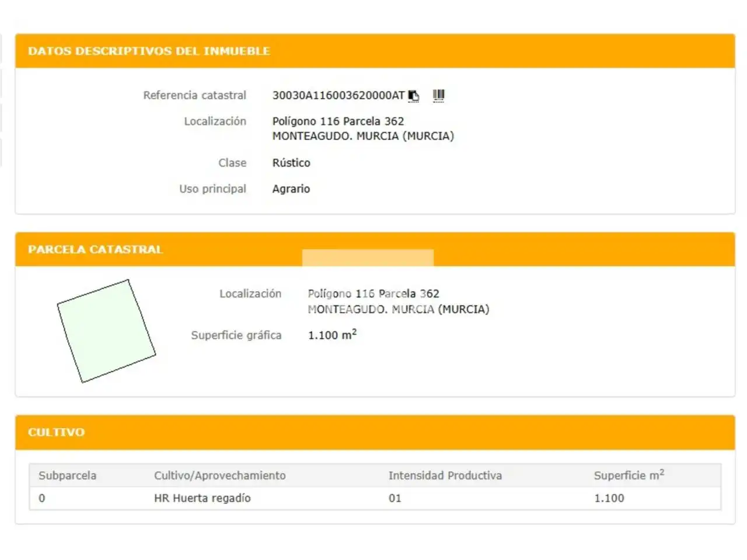747x560 pixels.
Task: Copy the cadastral reference to clipboard
Action: pyautogui.click(x=414, y=96)
